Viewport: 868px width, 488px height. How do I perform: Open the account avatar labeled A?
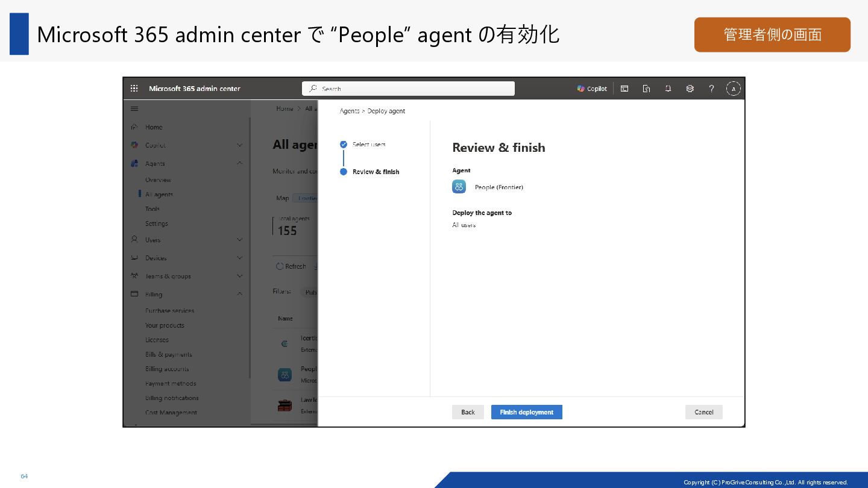click(733, 89)
